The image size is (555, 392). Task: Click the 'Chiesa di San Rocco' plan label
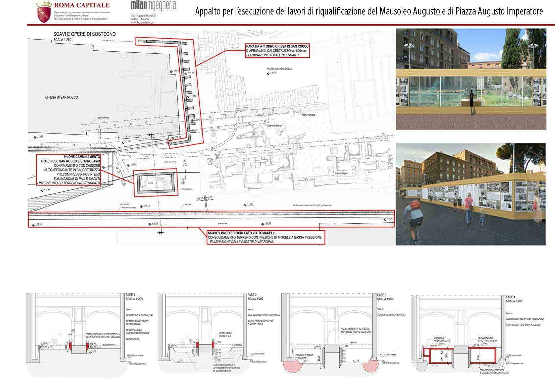pyautogui.click(x=61, y=97)
